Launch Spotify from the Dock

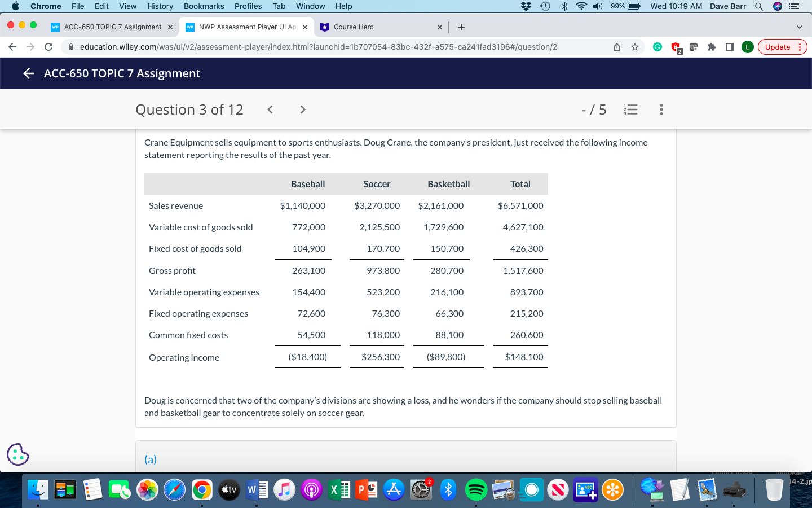tap(475, 490)
